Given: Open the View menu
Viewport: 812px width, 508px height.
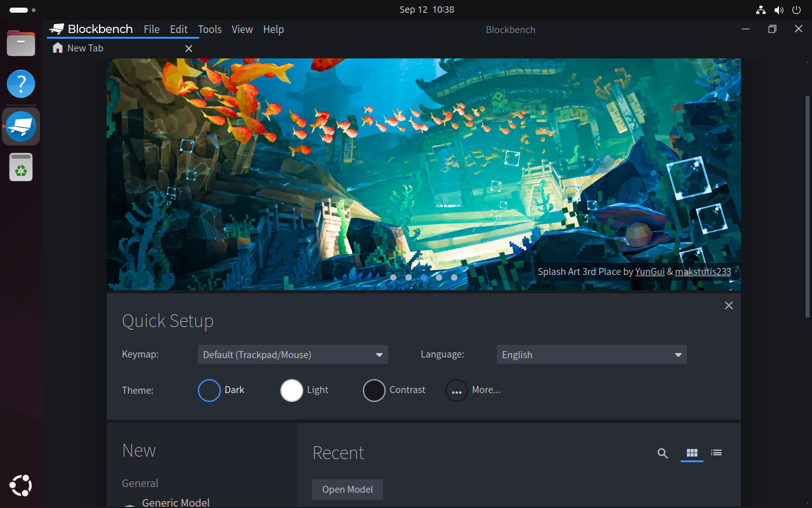Looking at the screenshot, I should [242, 29].
